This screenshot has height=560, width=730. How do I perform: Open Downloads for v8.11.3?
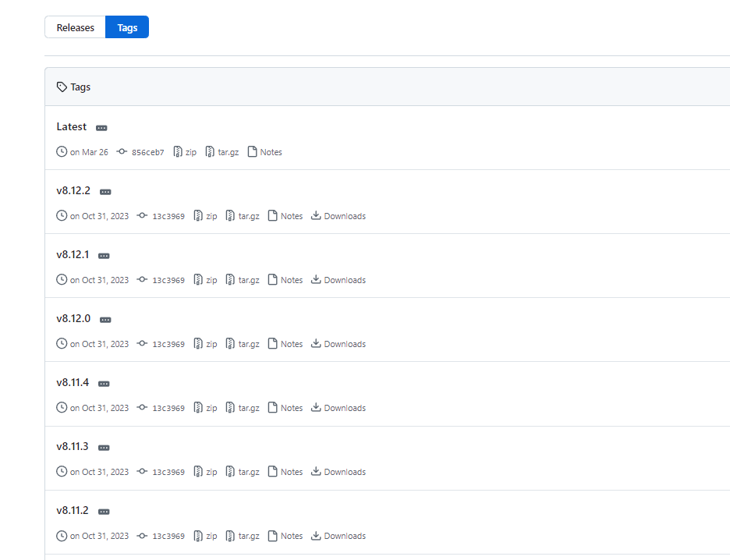click(x=345, y=472)
